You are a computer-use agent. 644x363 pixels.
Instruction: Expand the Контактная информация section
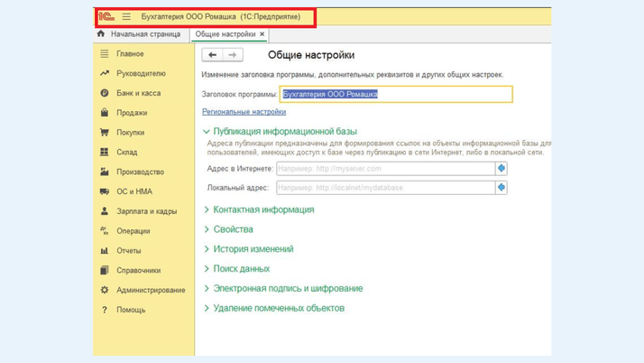point(263,209)
